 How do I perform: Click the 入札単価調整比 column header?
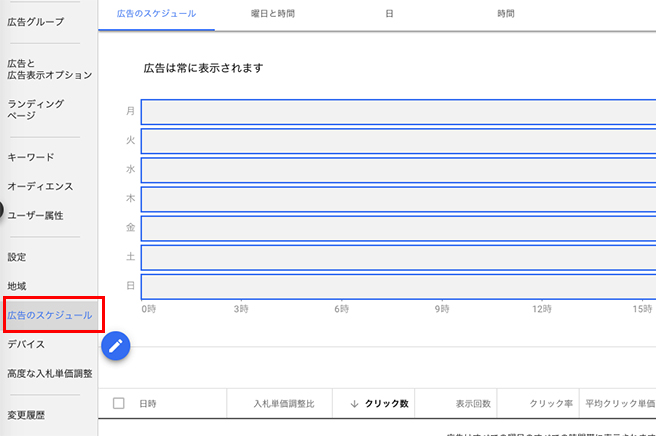284,404
